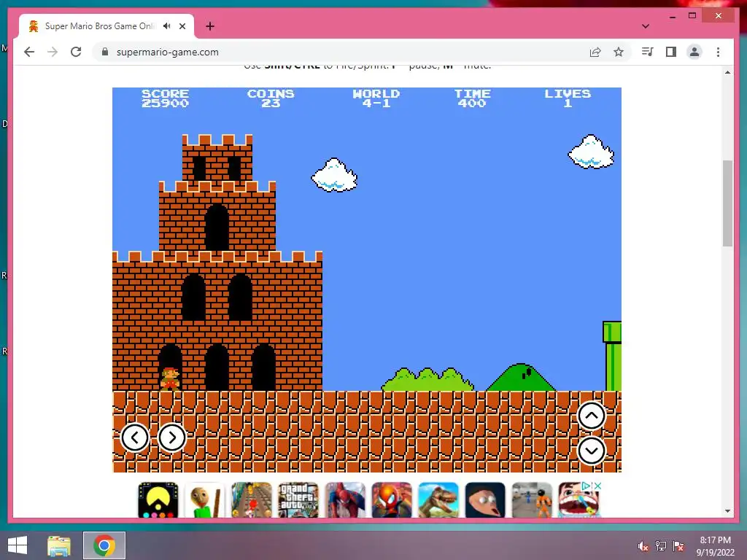Go back using browser back arrow
747x560 pixels.
pyautogui.click(x=29, y=52)
